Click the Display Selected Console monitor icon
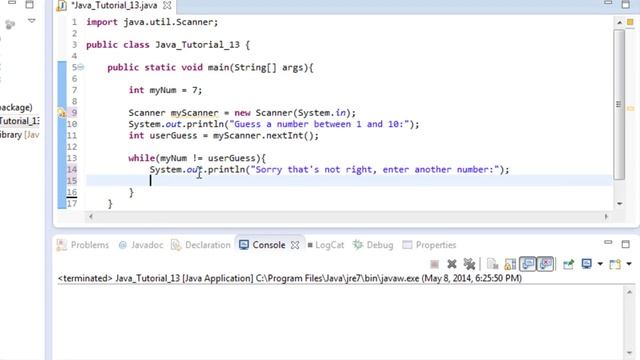This screenshot has height=360, width=640. tap(587, 264)
